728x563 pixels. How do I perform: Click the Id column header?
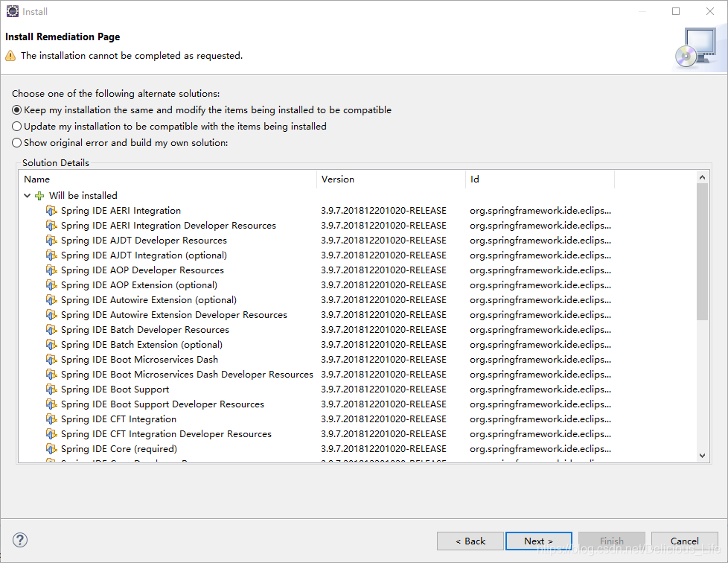540,179
